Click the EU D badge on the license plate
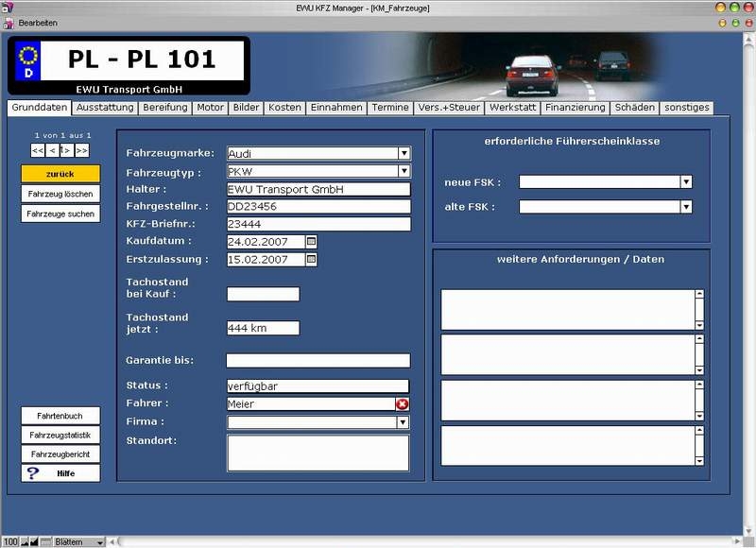The width and height of the screenshot is (756, 548). click(x=28, y=60)
